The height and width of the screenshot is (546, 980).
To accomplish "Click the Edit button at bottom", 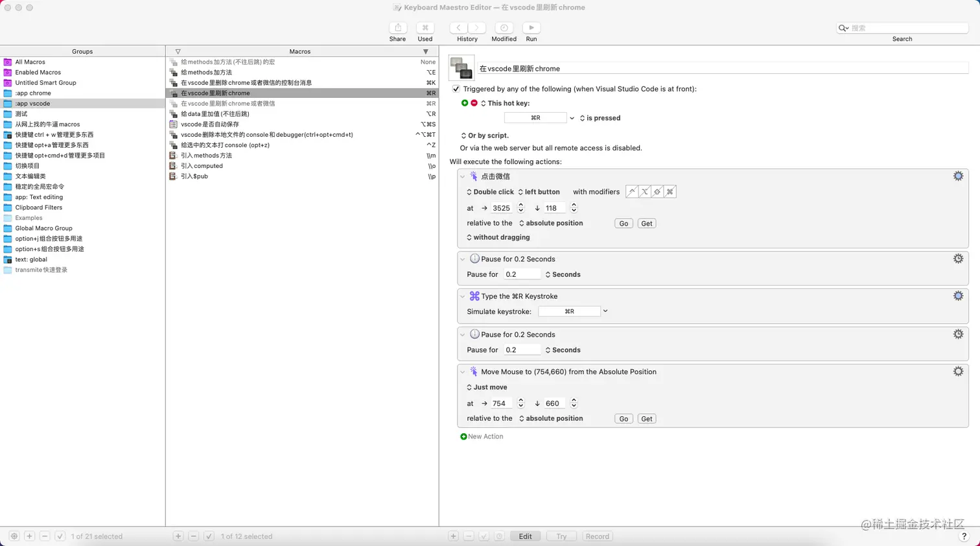I will pyautogui.click(x=525, y=536).
